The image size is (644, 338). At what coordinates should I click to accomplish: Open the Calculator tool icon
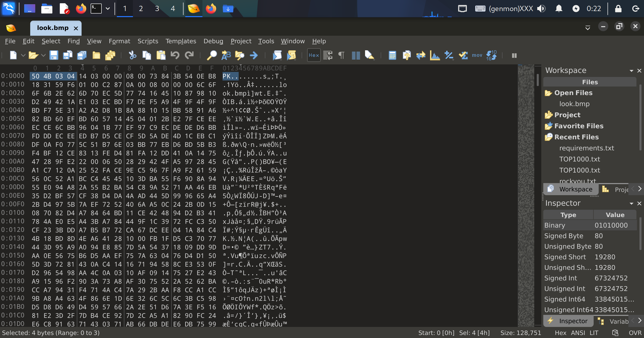392,55
